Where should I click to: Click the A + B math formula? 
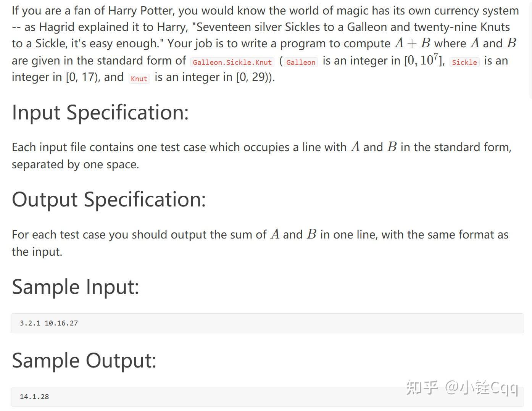coord(413,43)
